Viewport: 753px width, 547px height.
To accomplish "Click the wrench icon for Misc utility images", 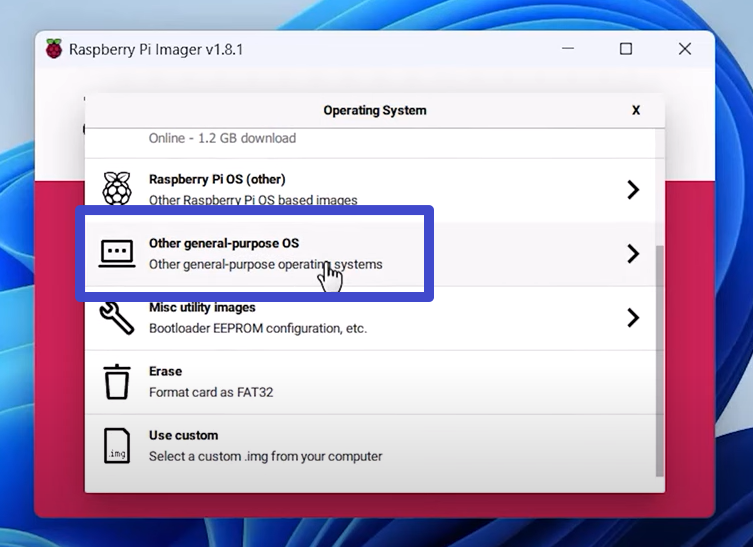I will [117, 317].
